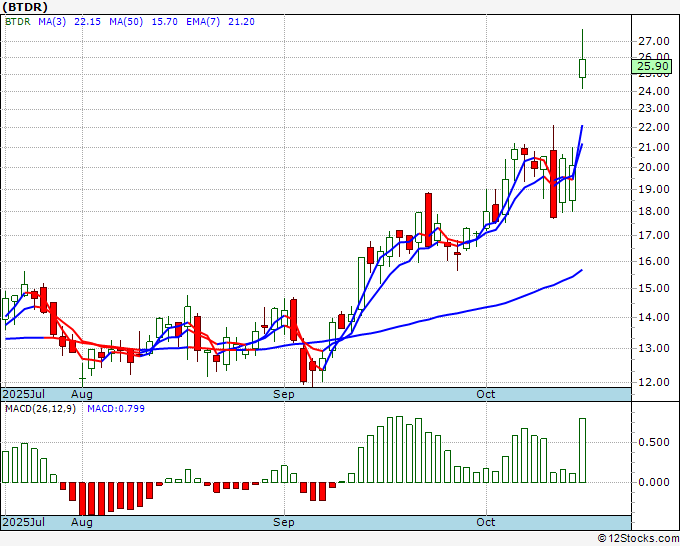Click the 13.00 price axis label
The height and width of the screenshot is (546, 680).
[x=654, y=348]
